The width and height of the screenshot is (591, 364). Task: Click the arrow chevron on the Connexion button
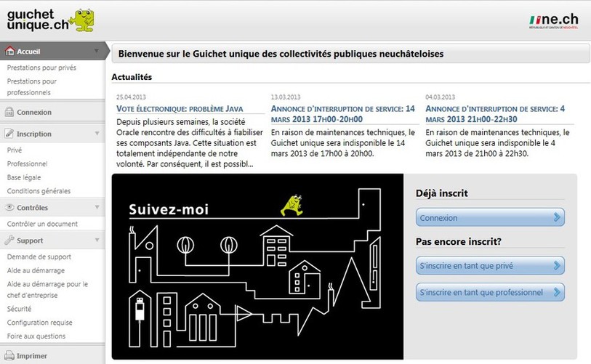(557, 217)
